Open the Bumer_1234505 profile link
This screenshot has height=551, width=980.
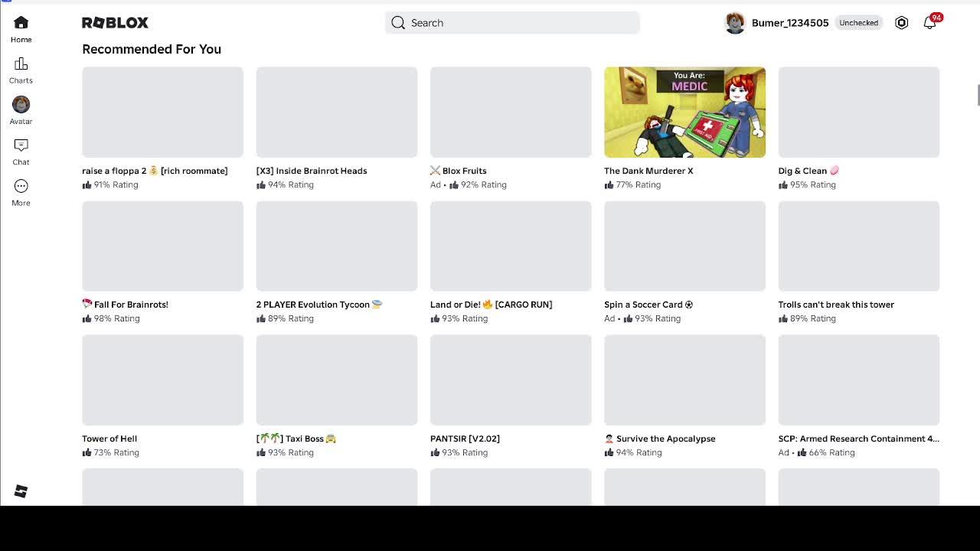tap(790, 23)
